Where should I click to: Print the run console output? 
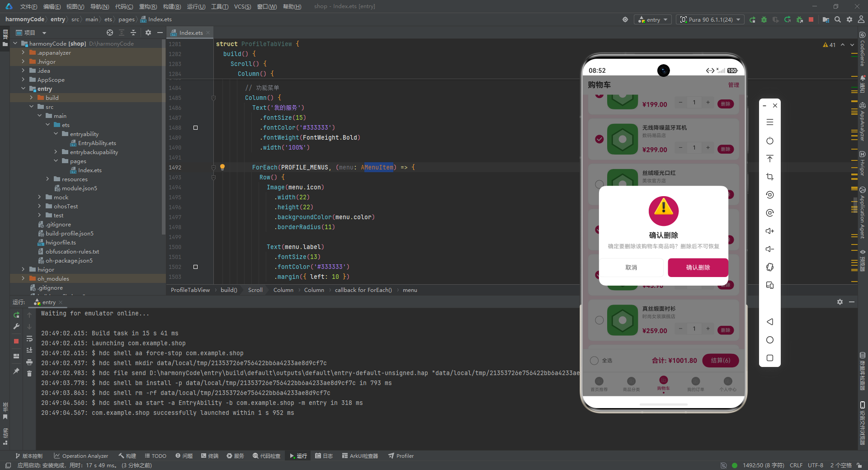tap(29, 362)
